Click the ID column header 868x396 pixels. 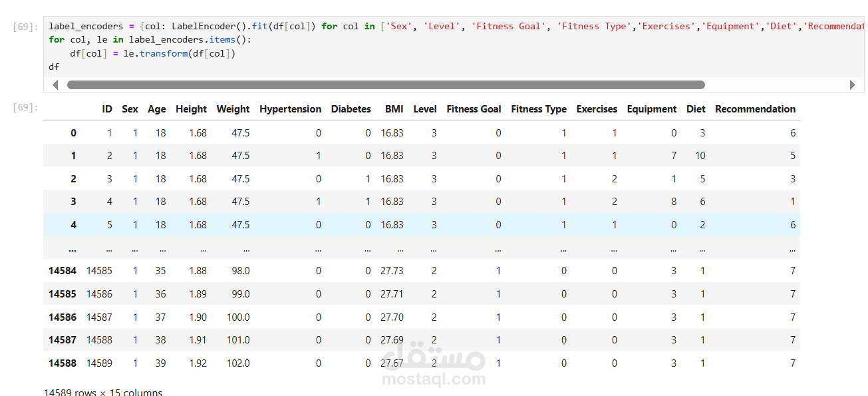click(x=107, y=109)
